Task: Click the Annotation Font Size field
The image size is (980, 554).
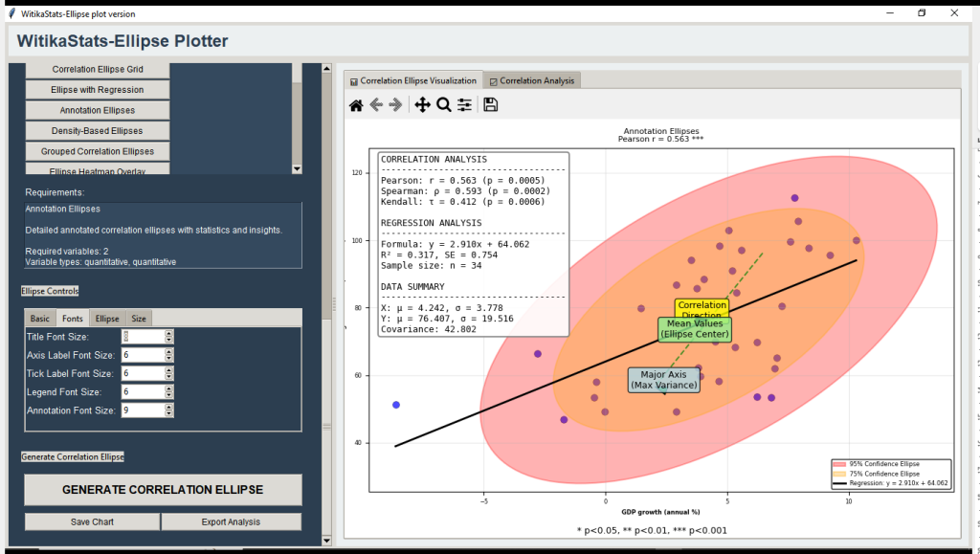Action: click(144, 410)
